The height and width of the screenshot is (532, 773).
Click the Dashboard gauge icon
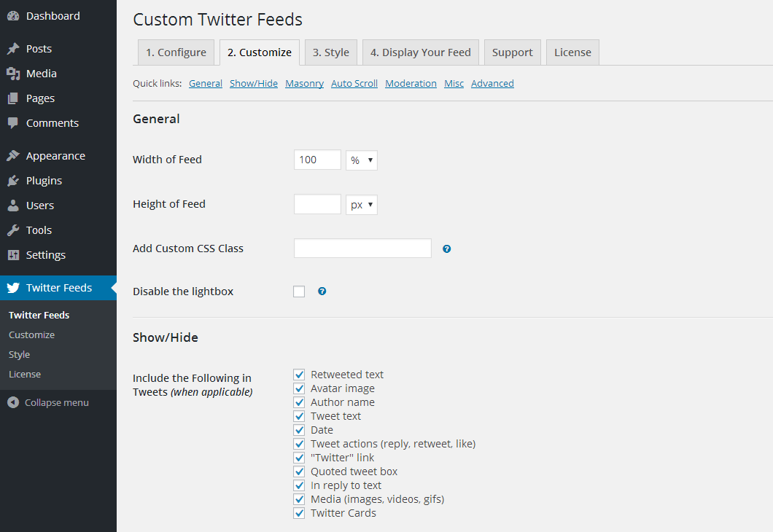(13, 16)
